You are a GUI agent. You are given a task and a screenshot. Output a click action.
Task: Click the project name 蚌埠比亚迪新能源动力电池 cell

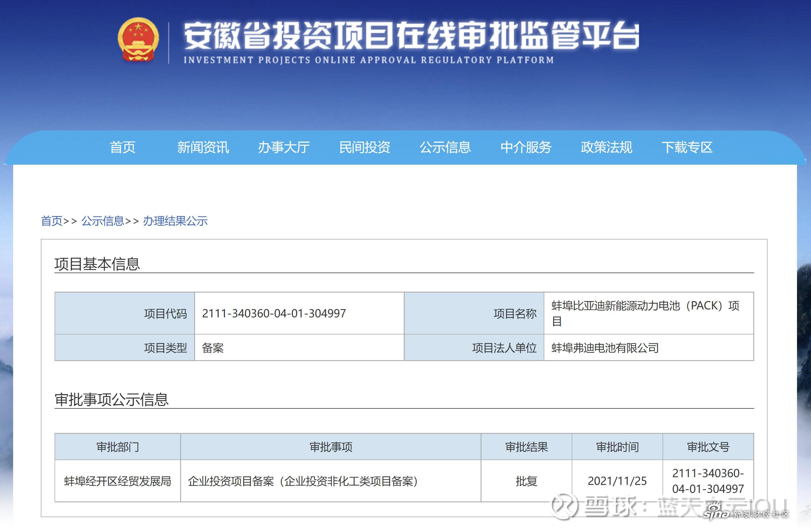[649, 313]
